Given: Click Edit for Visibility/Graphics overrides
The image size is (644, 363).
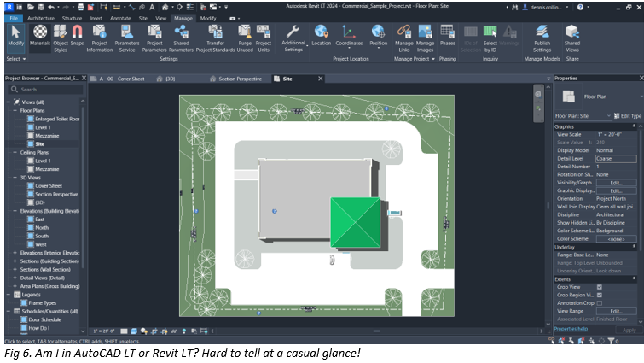Looking at the screenshot, I should pos(616,183).
